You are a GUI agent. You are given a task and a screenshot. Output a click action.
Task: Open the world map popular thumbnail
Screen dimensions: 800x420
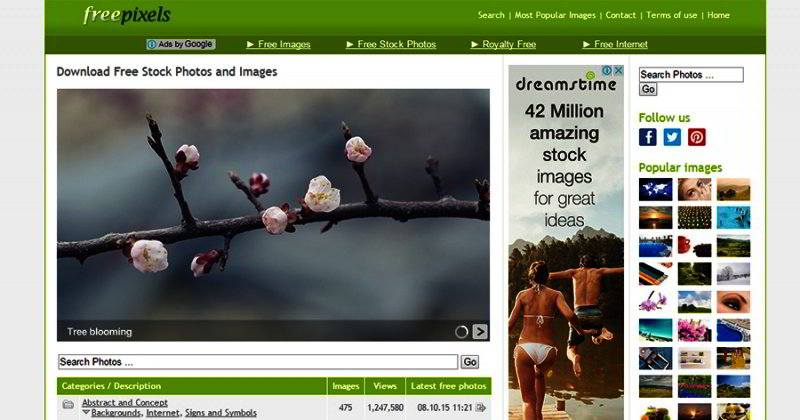point(656,190)
